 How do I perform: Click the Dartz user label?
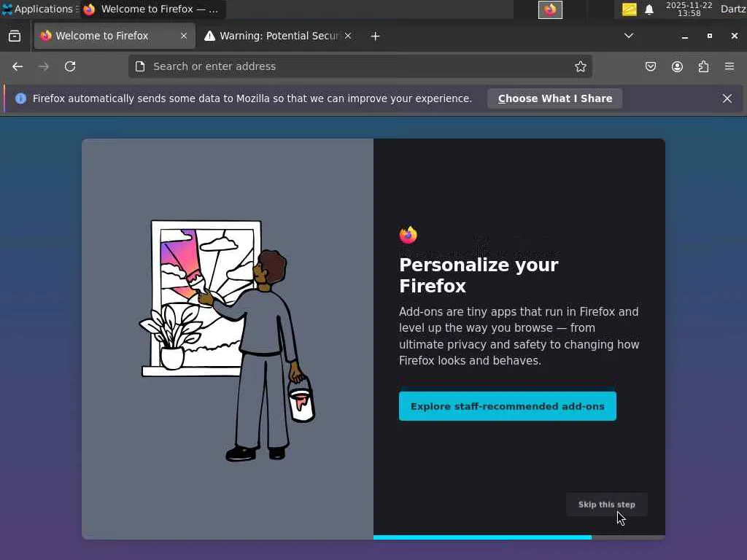[x=732, y=9]
